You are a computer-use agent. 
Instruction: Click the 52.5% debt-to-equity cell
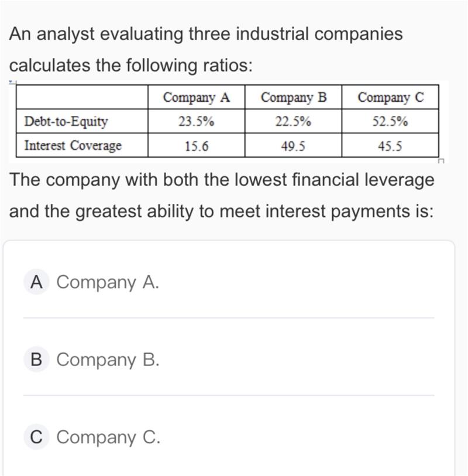(x=390, y=122)
